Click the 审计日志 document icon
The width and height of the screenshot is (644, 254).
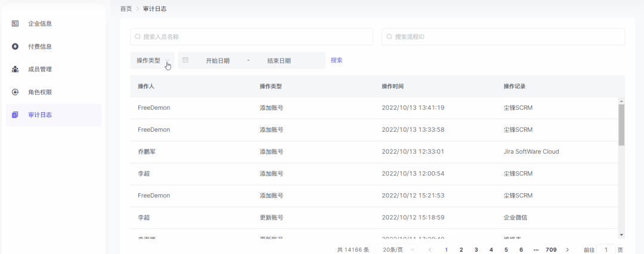pos(15,114)
